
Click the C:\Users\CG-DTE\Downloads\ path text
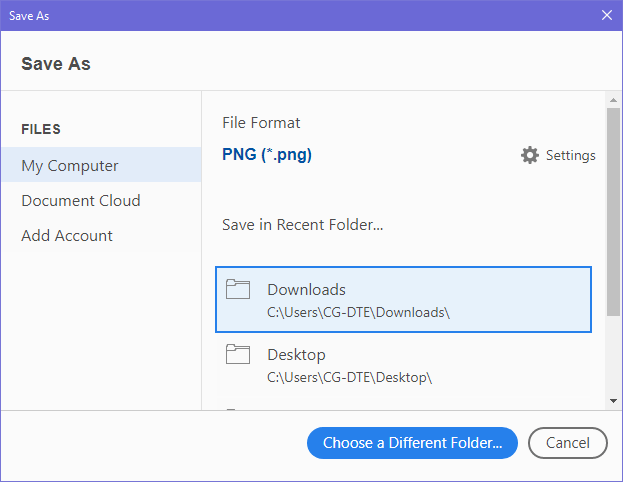358,312
